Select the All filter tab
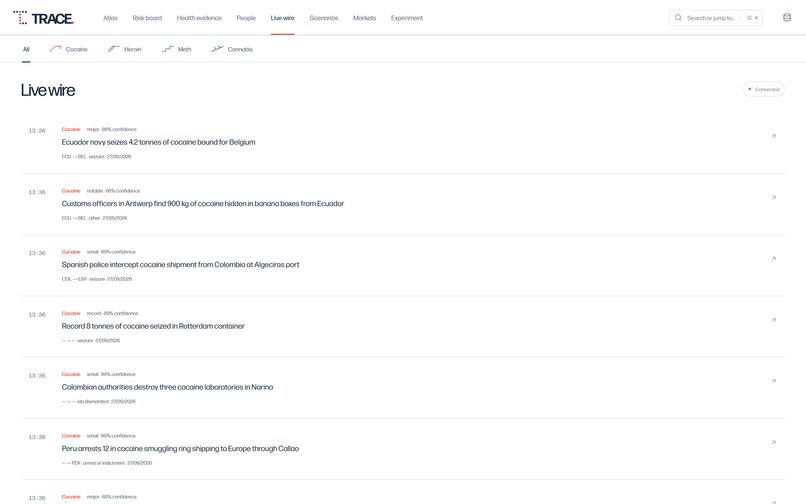The image size is (806, 504). tap(26, 49)
